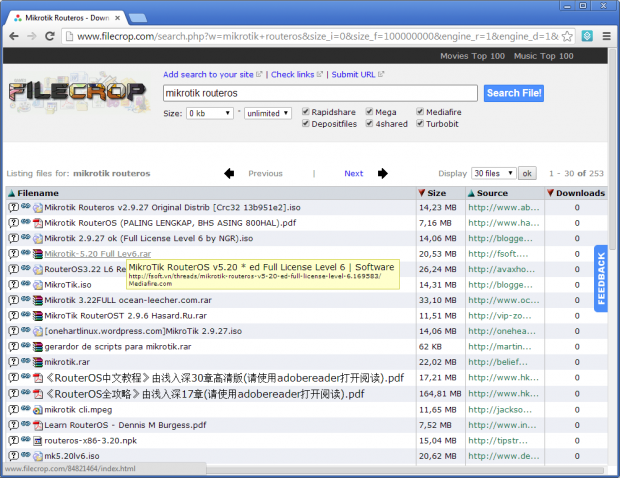Click the 'Check links' link
620x478 pixels.
pyautogui.click(x=293, y=74)
